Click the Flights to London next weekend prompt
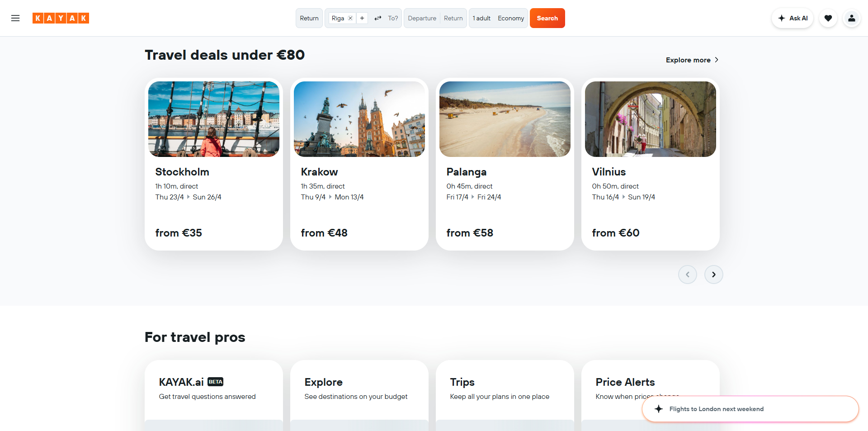 [x=716, y=409]
